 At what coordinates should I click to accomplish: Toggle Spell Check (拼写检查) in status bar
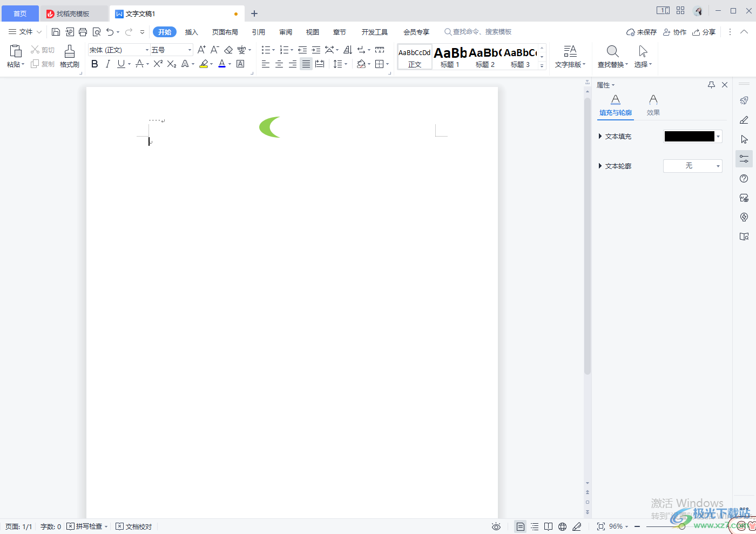87,526
